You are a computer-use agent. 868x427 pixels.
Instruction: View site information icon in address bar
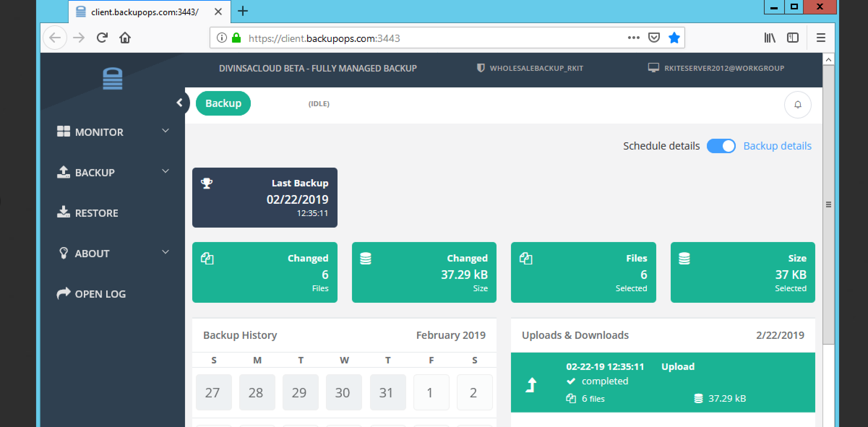(x=222, y=38)
